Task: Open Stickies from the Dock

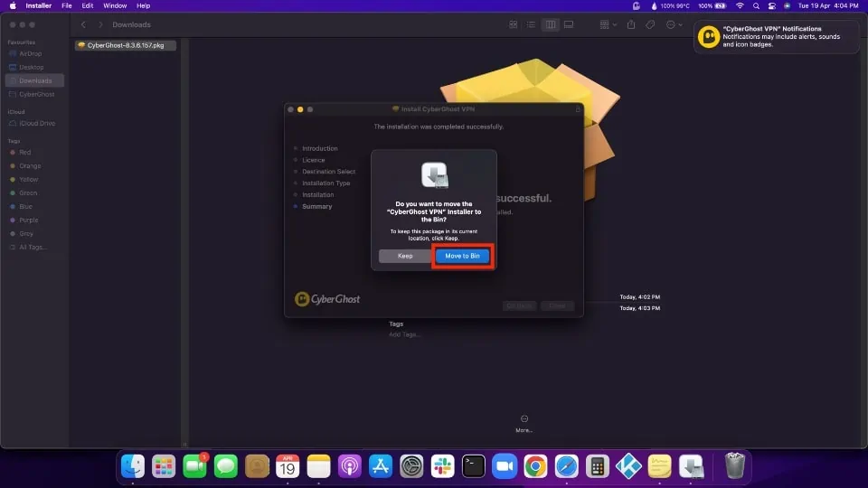Action: point(660,466)
